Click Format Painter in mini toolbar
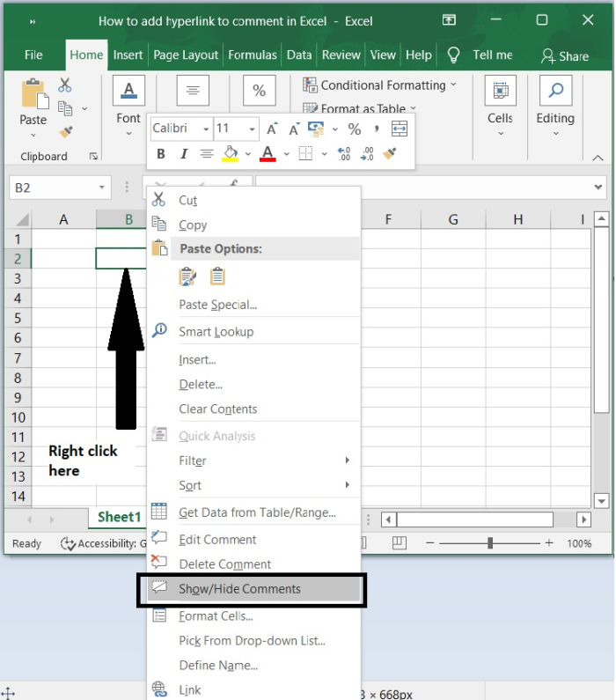The image size is (616, 700). 390,153
